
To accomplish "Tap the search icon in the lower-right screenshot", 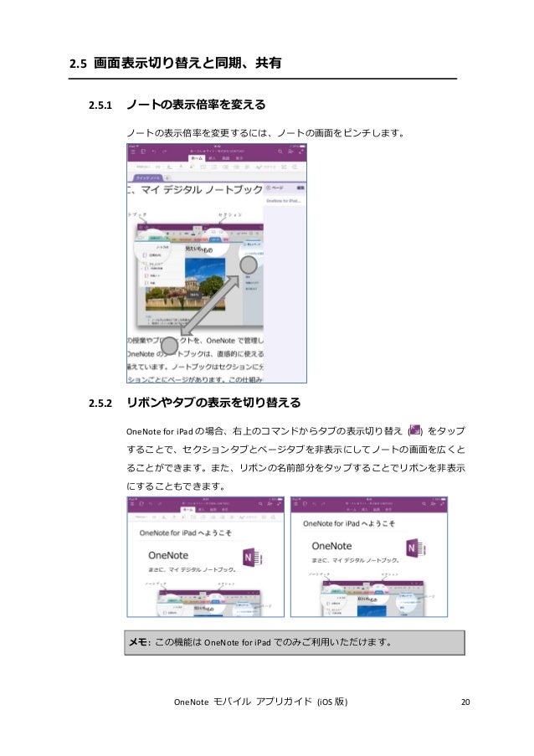I will tap(424, 503).
